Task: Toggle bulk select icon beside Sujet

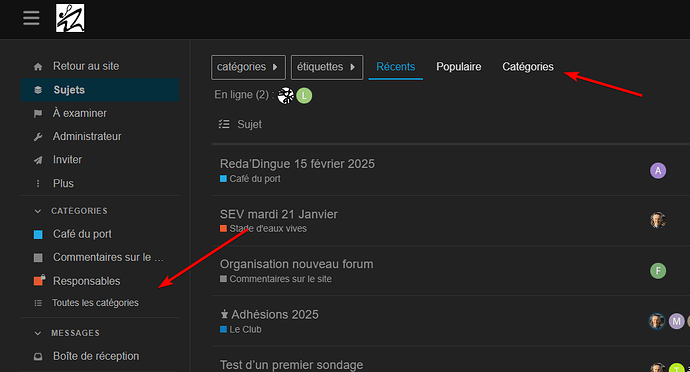Action: [x=224, y=124]
